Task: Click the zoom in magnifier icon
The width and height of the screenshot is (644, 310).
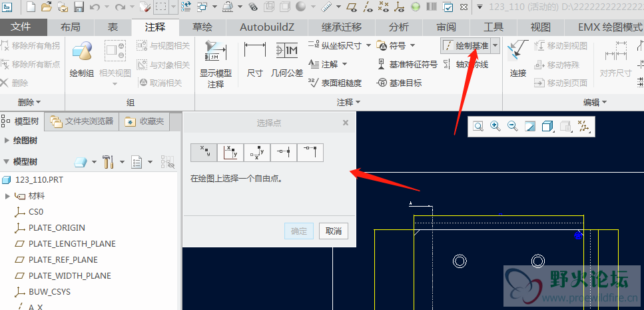Action: click(495, 126)
